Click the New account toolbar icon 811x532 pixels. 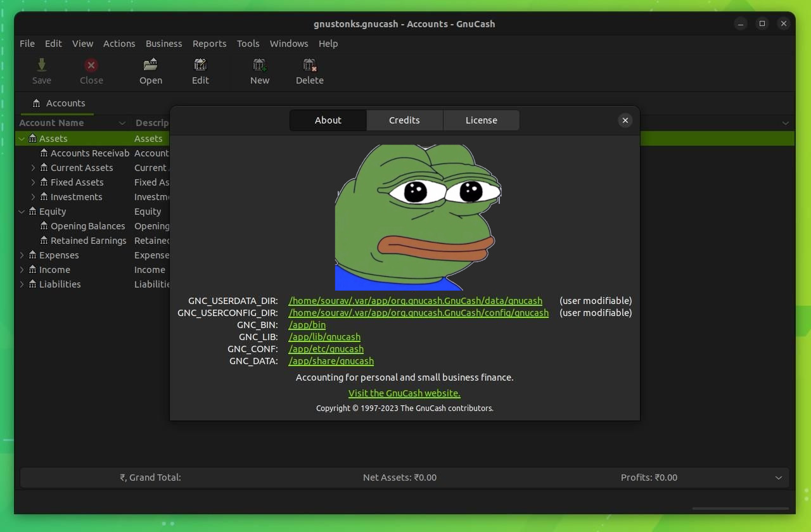(x=260, y=65)
